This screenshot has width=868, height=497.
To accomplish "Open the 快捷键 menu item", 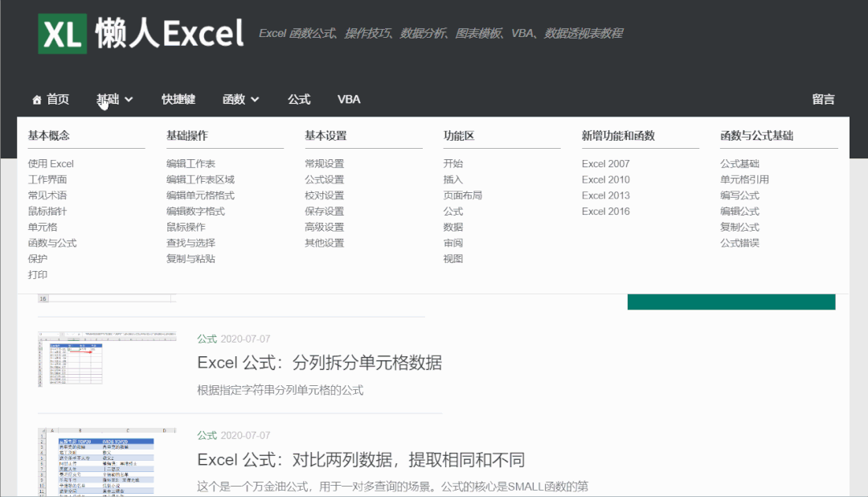I will pyautogui.click(x=178, y=99).
